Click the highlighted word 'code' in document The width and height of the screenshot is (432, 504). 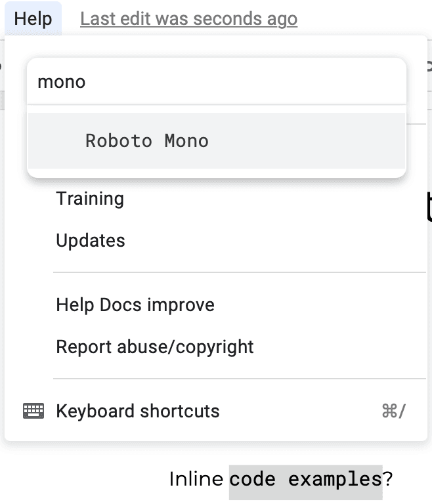point(253,480)
